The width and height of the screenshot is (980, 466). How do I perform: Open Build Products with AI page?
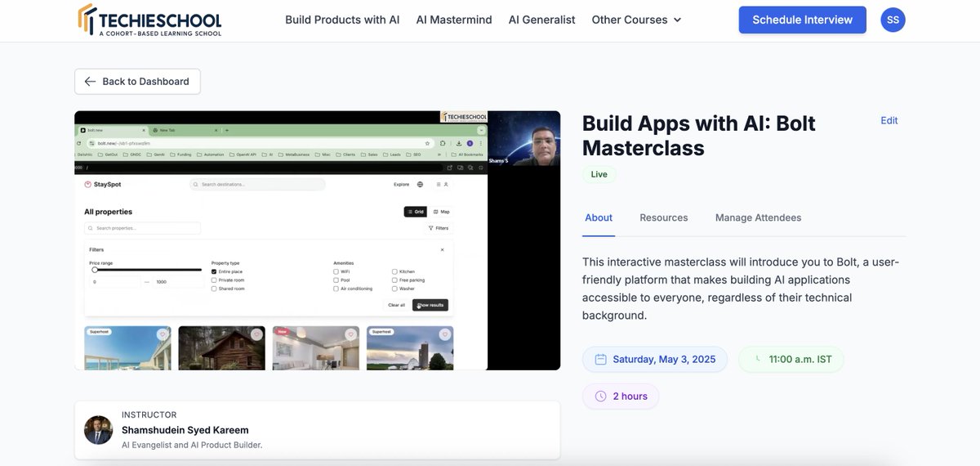pyautogui.click(x=342, y=20)
